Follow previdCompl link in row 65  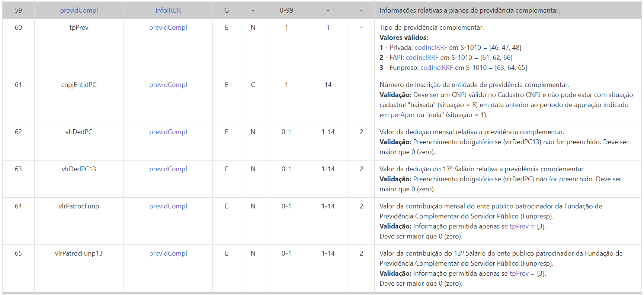(x=168, y=253)
